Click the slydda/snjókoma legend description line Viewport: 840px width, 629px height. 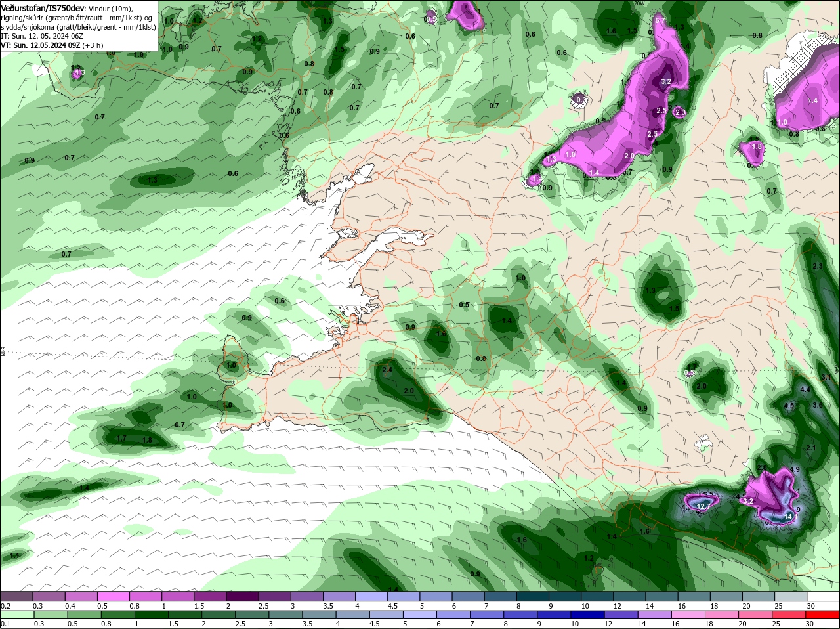78,27
